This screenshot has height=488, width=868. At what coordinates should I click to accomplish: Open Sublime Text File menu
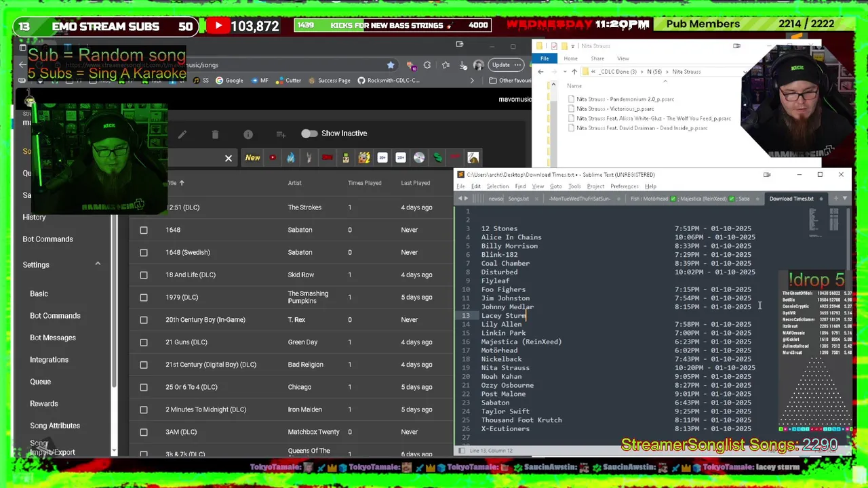460,186
